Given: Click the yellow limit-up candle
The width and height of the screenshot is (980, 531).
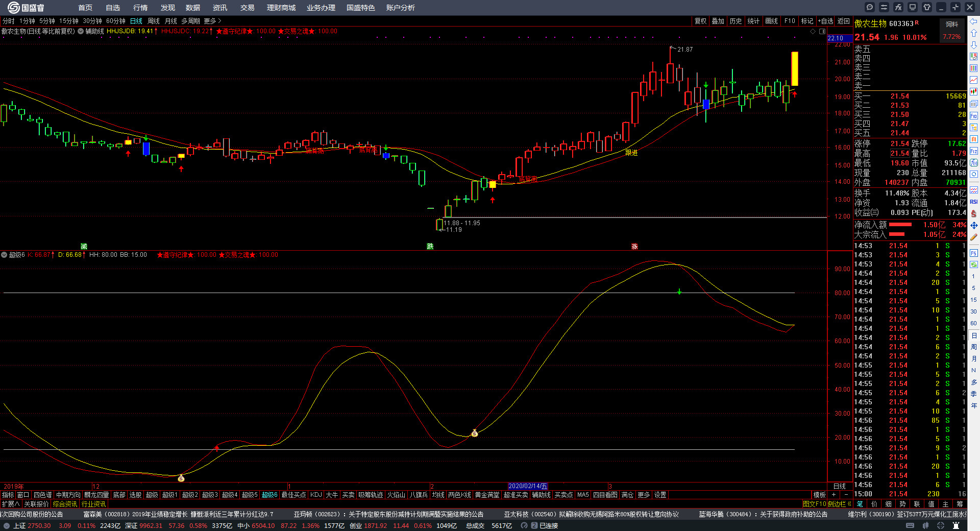Looking at the screenshot, I should pos(795,68).
